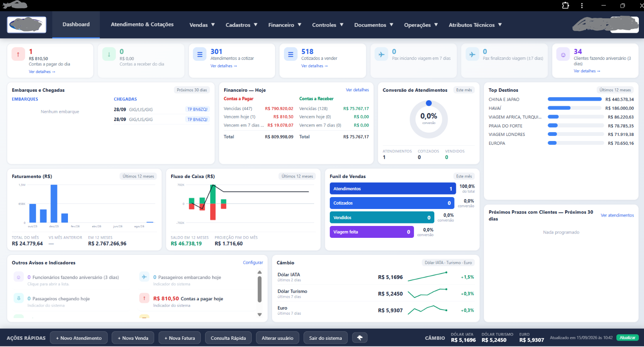Click the Funcionários fazendo aniversário icon
The height and width of the screenshot is (347, 644).
pyautogui.click(x=19, y=277)
